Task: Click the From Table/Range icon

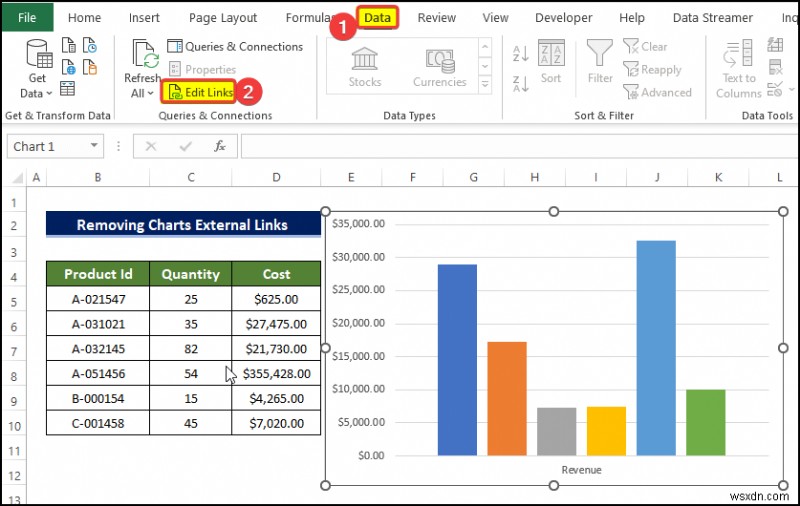Action: [x=67, y=88]
